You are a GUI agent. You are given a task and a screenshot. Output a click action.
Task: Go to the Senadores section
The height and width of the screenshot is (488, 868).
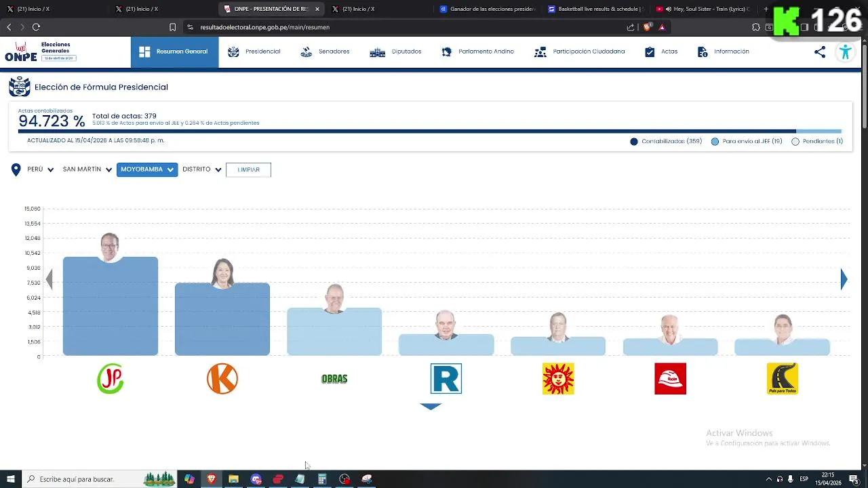point(325,52)
